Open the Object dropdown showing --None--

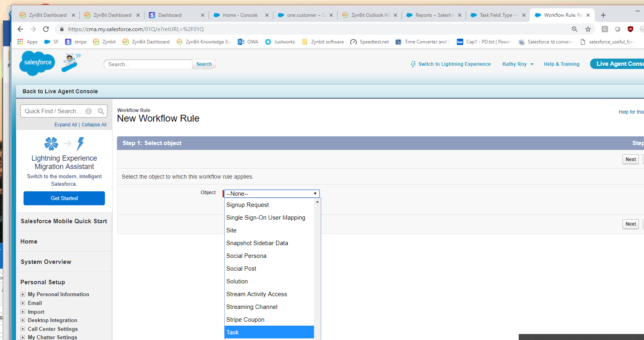[272, 194]
